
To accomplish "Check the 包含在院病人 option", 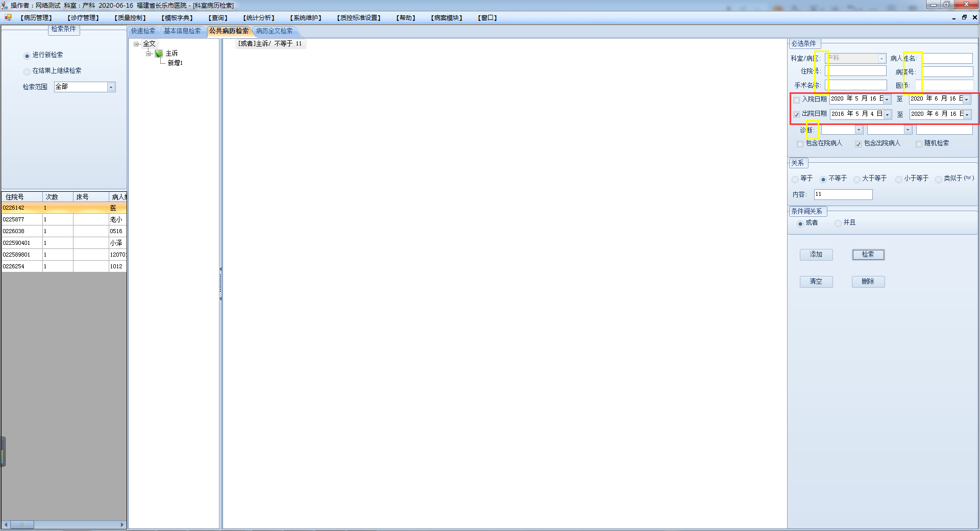I will [800, 144].
